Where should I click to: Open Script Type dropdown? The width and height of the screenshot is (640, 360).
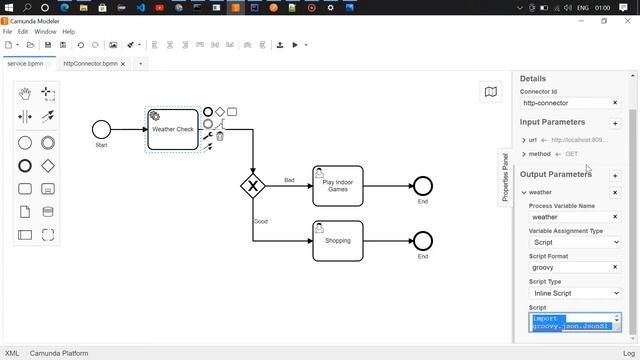(575, 293)
